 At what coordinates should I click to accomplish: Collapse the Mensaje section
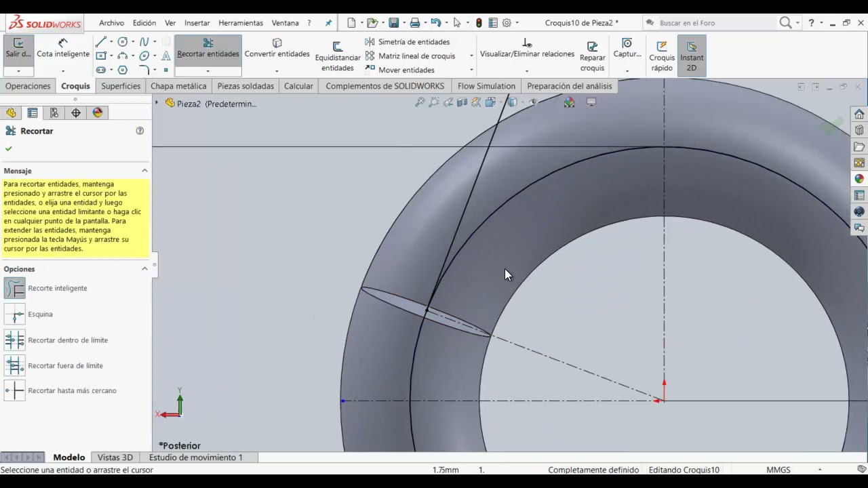[144, 171]
